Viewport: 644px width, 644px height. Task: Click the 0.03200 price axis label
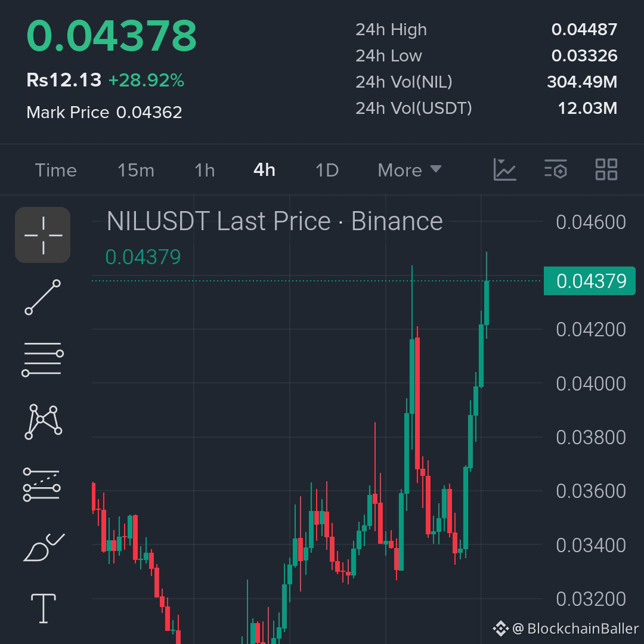click(590, 599)
